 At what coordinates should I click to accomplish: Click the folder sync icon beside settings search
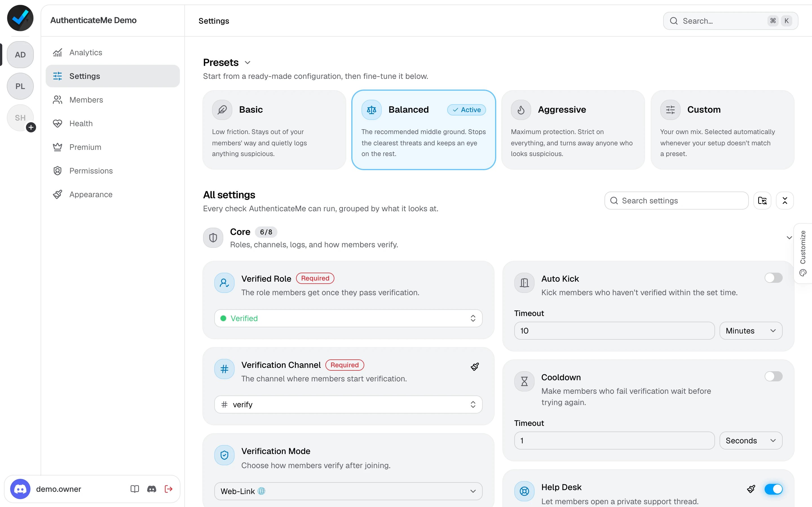pos(762,201)
